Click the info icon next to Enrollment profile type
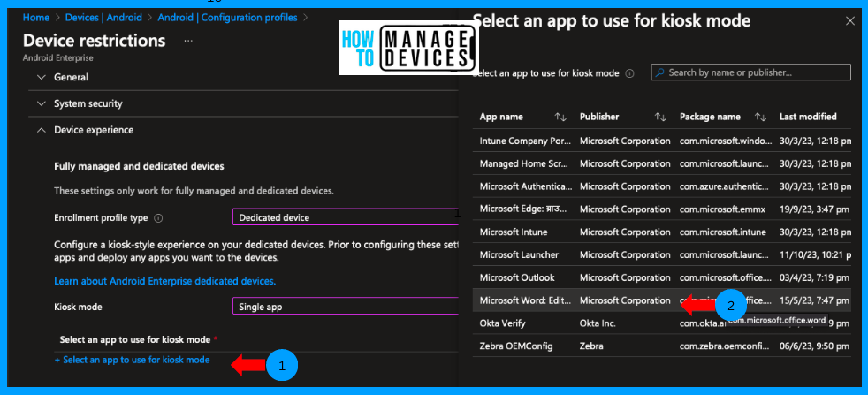The width and height of the screenshot is (868, 395). tap(157, 218)
